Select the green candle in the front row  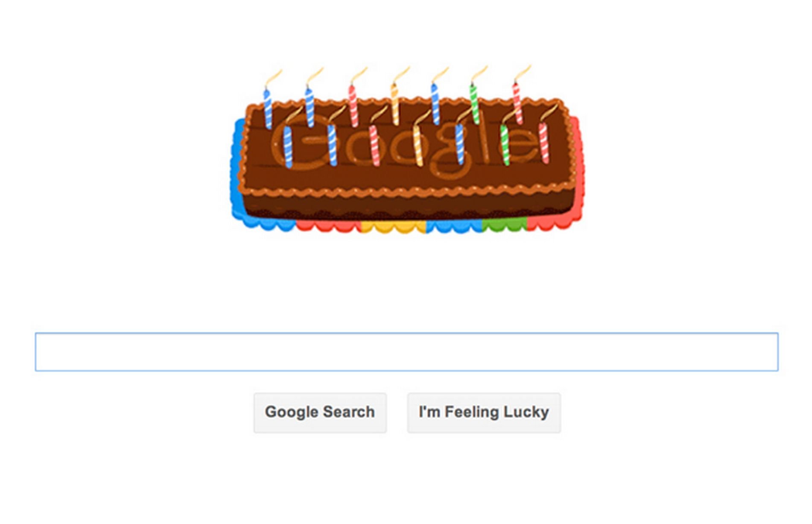click(x=505, y=145)
